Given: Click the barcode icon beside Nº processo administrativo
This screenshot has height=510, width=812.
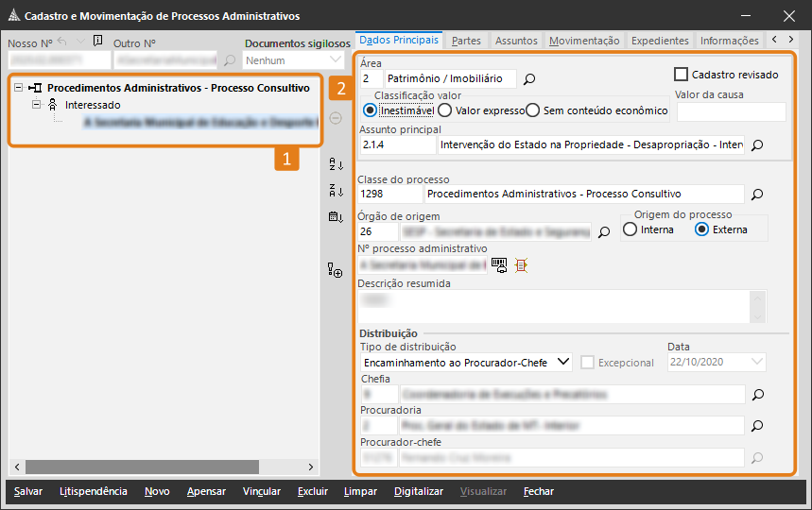Looking at the screenshot, I should pos(499,265).
